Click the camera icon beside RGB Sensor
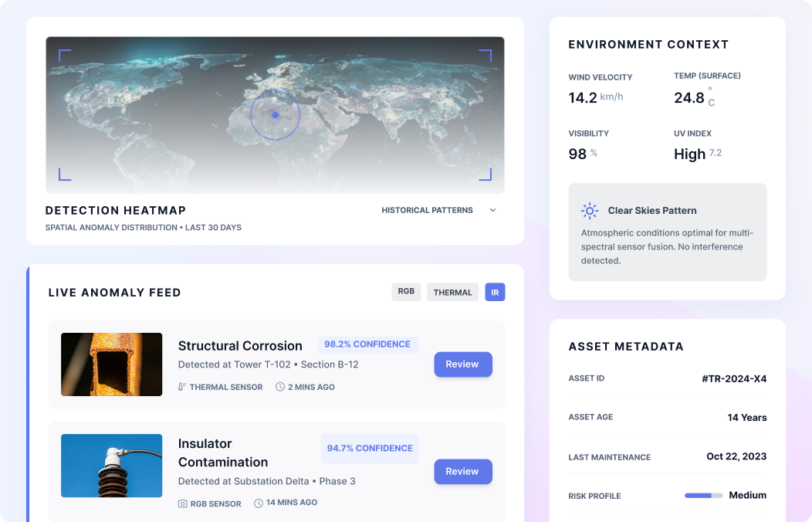 point(182,503)
